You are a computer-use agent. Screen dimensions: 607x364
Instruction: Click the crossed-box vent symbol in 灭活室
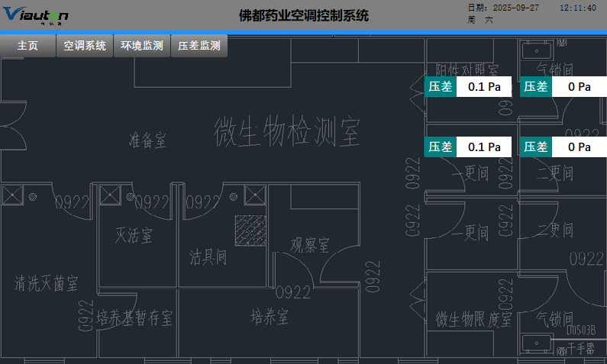[x=111, y=195]
